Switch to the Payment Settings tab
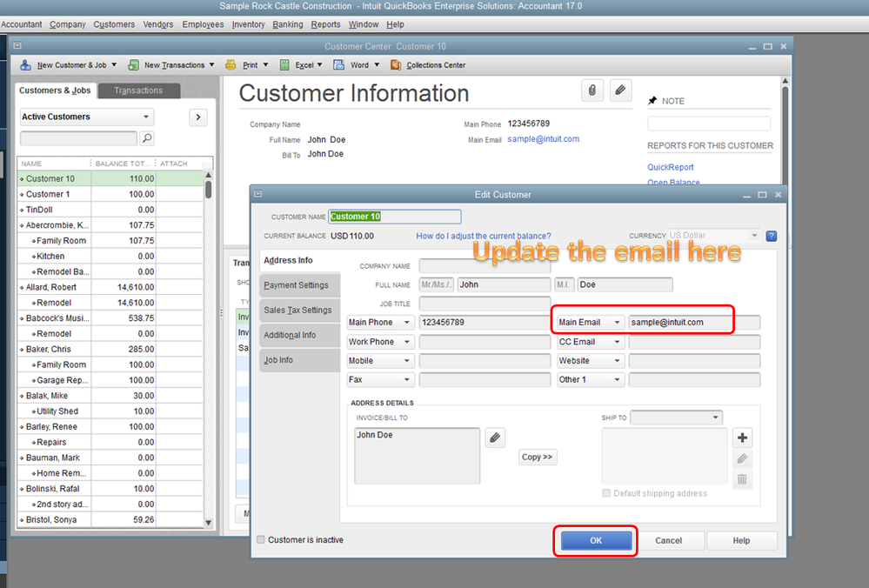 tap(299, 285)
